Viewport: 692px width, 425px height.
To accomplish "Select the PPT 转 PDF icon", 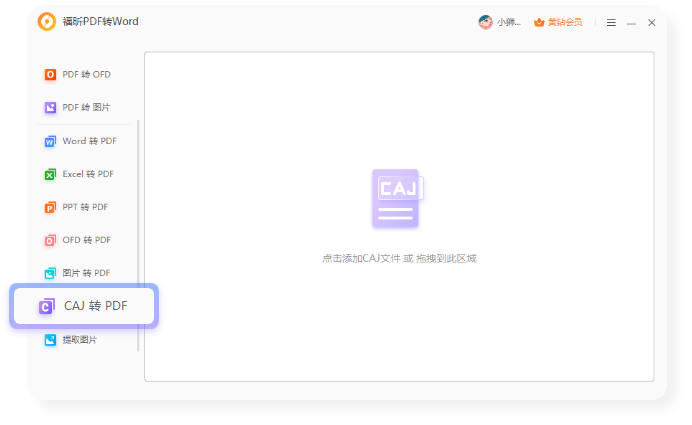I will pos(50,207).
